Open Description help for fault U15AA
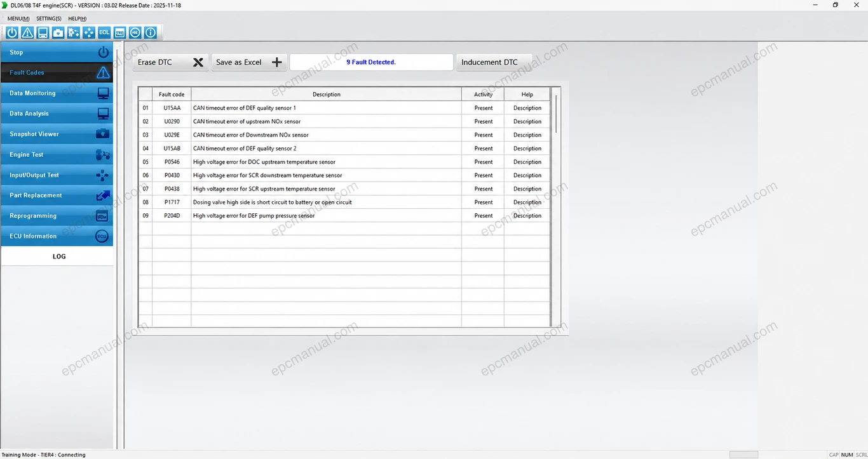This screenshot has width=868, height=459. point(527,108)
